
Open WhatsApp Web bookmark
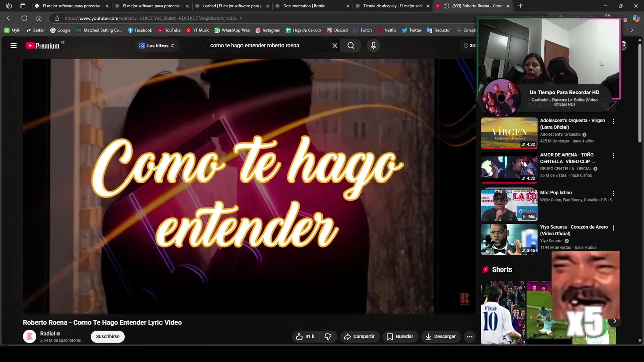pos(232,30)
